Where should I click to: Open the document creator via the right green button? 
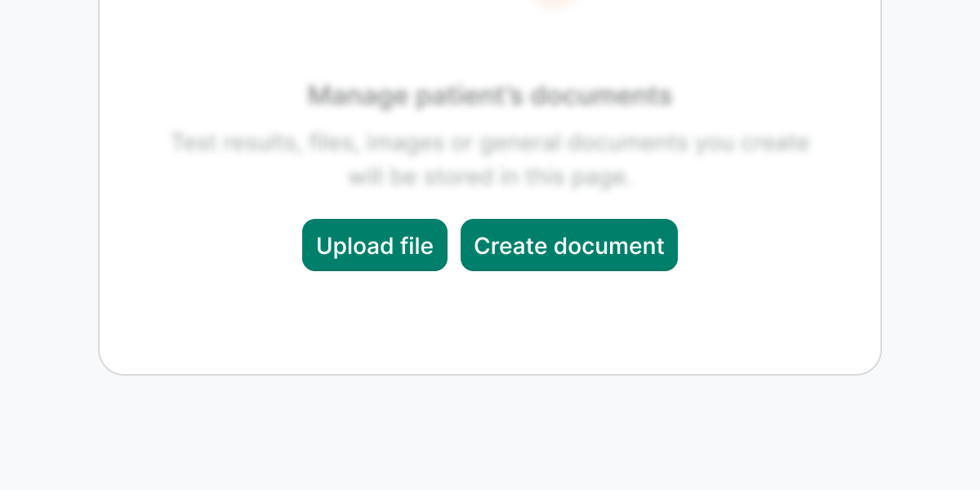tap(569, 245)
